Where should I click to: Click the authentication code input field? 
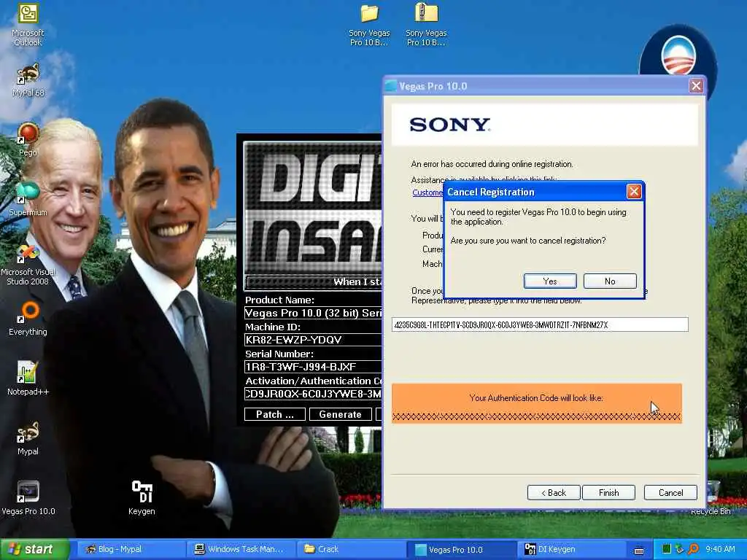click(x=540, y=324)
